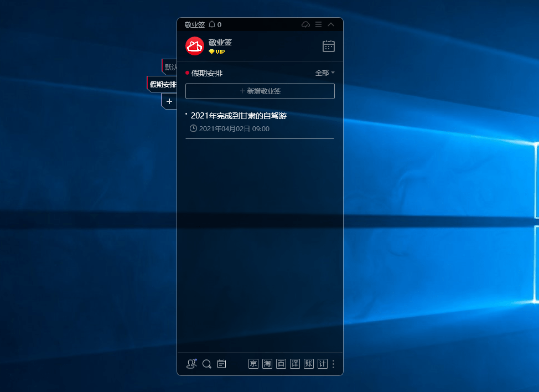Collapse the window with the up chevron
This screenshot has height=392, width=539.
pos(331,24)
